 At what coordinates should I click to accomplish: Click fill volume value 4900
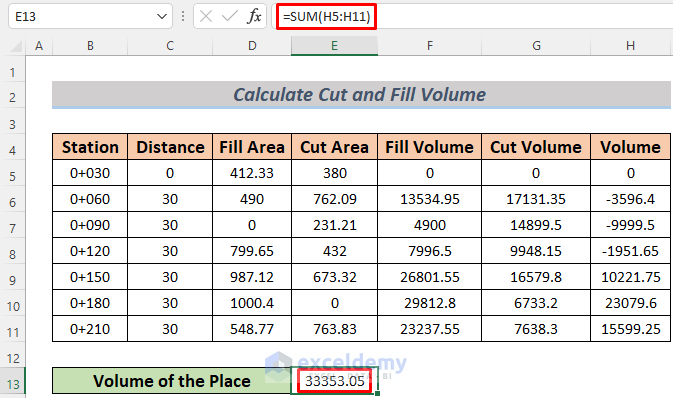coord(430,225)
